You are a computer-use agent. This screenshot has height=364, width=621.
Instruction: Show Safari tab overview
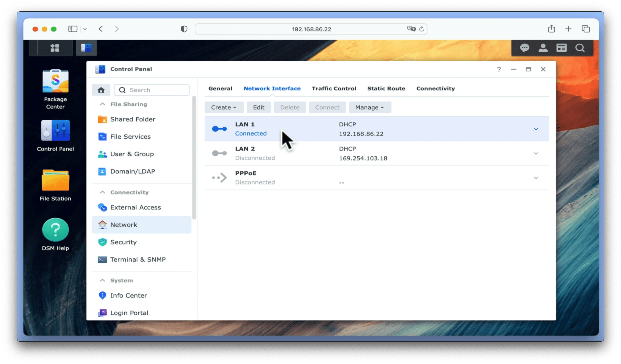[x=586, y=29]
